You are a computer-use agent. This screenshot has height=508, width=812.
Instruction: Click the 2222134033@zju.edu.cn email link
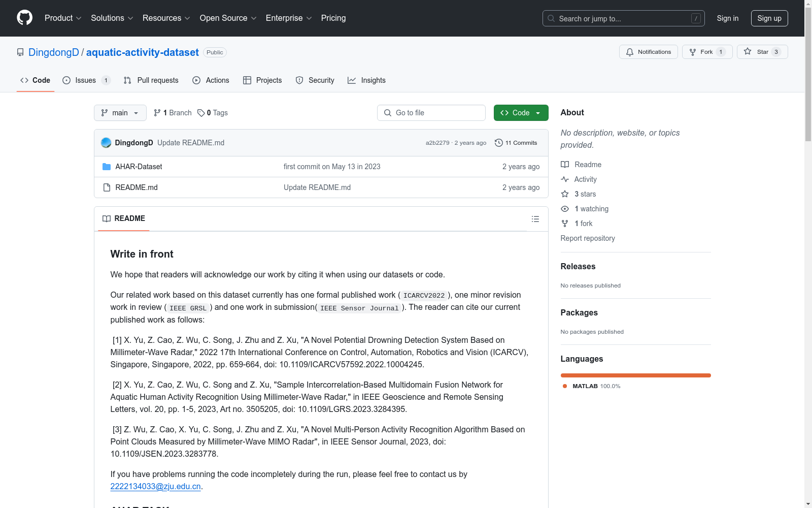[x=156, y=486]
